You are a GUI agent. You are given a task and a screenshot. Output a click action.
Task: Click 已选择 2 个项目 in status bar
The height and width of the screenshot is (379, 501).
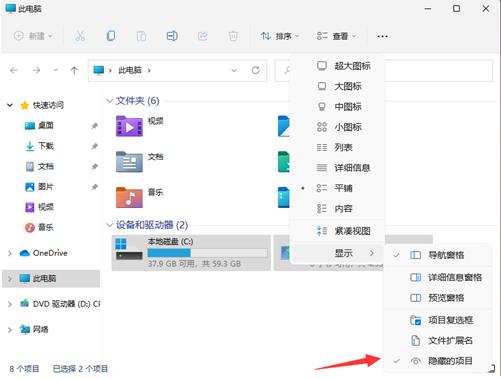point(80,369)
